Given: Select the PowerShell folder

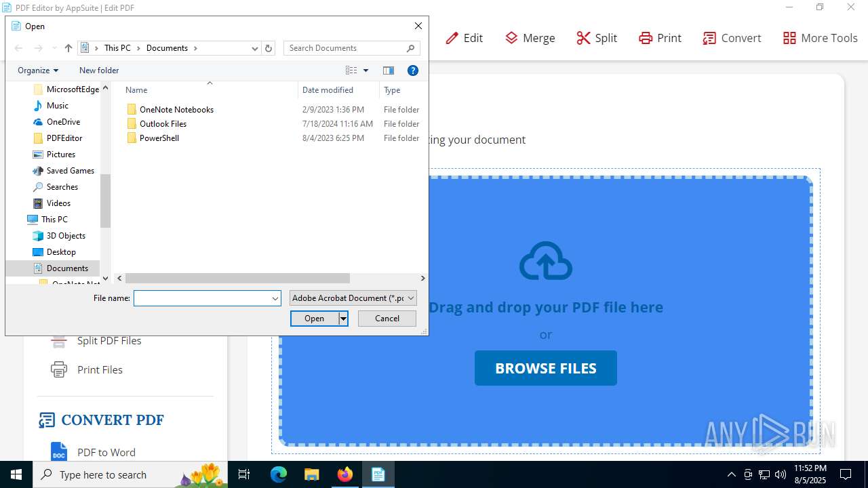Looking at the screenshot, I should (x=159, y=138).
